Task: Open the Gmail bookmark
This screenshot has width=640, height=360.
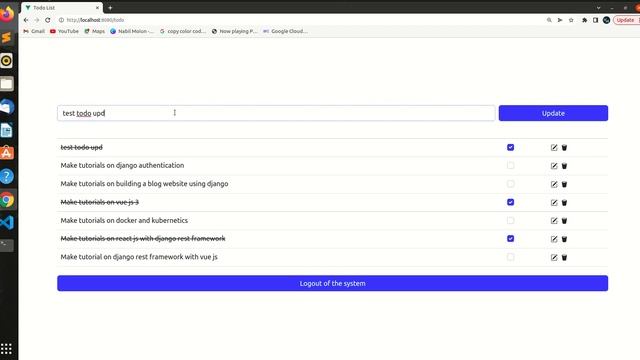Action: click(x=34, y=31)
